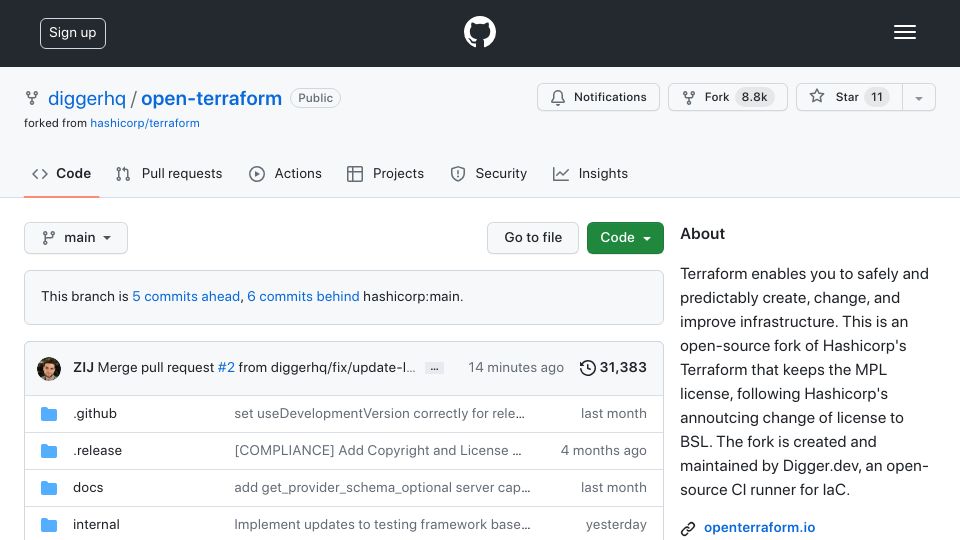Open commit 'add get_provider_schema_optional server cap…'
This screenshot has width=960, height=540.
pyautogui.click(x=382, y=487)
